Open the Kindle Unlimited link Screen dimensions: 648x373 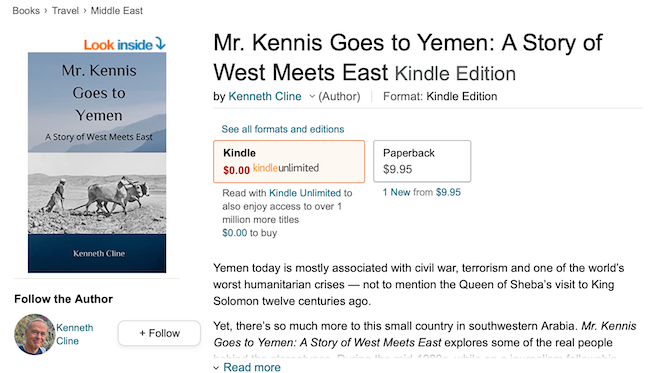[x=305, y=193]
